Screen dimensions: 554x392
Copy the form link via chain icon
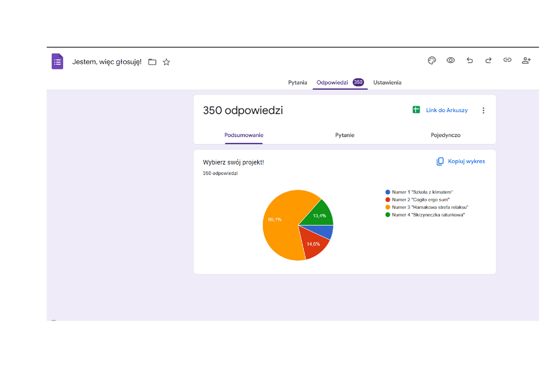507,60
